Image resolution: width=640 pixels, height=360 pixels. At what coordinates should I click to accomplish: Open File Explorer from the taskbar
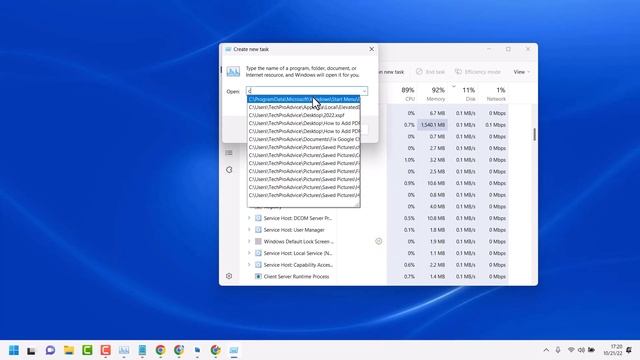[69, 350]
